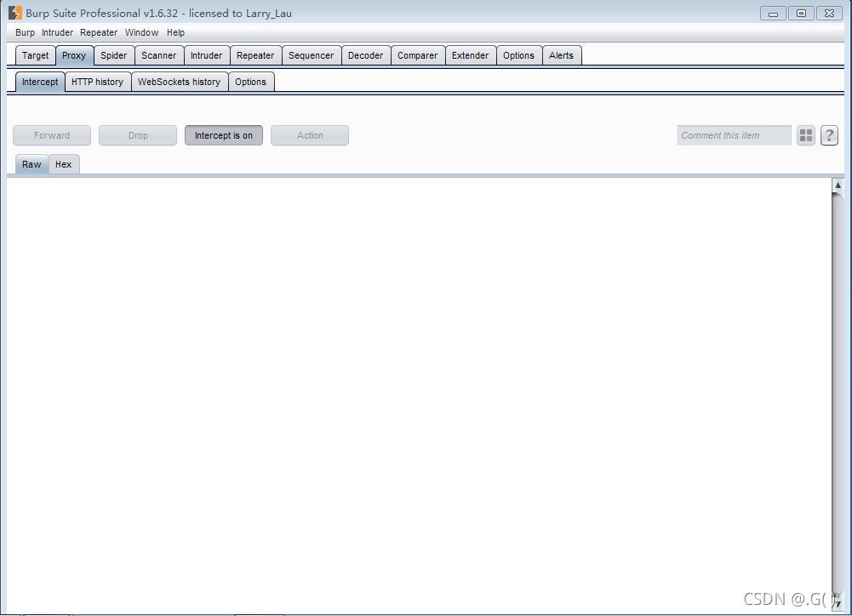Switch to the Extender tab

point(470,55)
